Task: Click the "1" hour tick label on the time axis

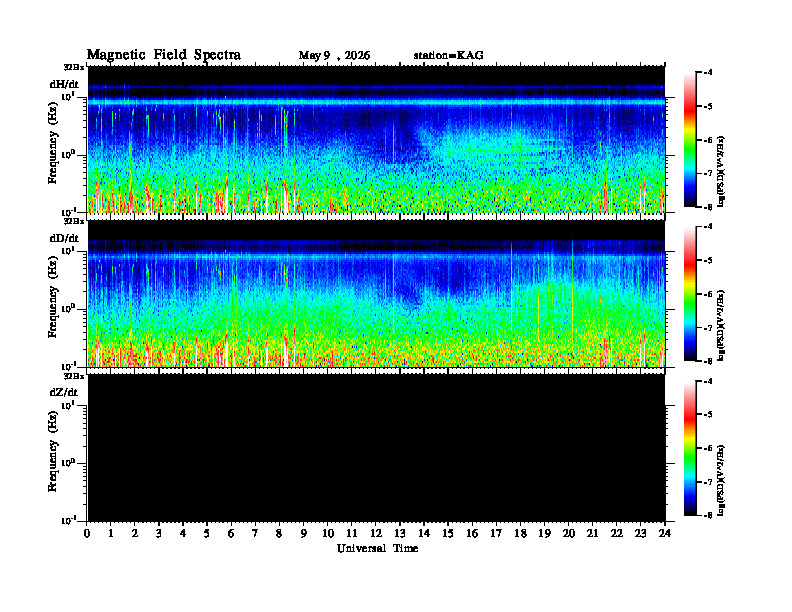Action: [x=111, y=534]
